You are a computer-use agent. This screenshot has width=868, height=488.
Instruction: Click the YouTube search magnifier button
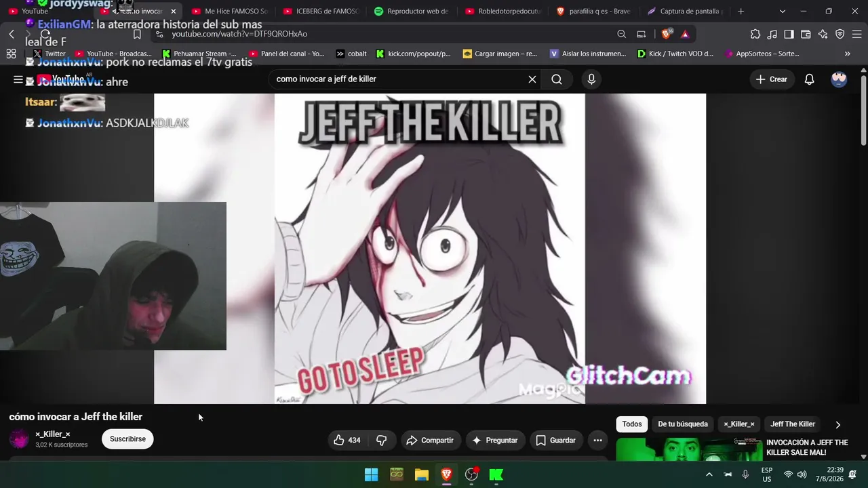pos(557,79)
